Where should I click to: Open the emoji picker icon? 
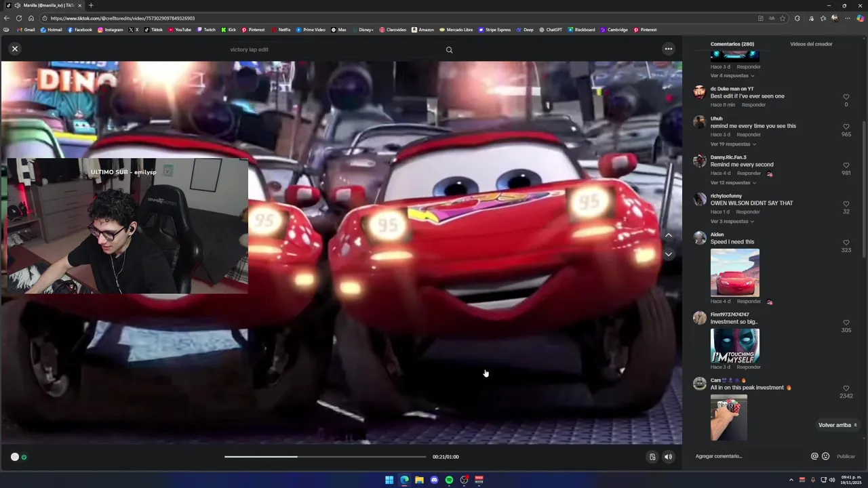tap(825, 456)
